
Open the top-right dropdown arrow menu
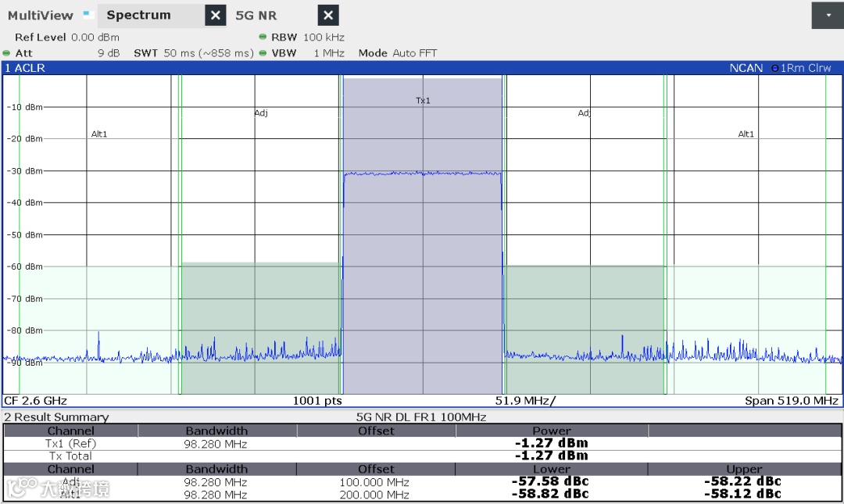[x=828, y=15]
